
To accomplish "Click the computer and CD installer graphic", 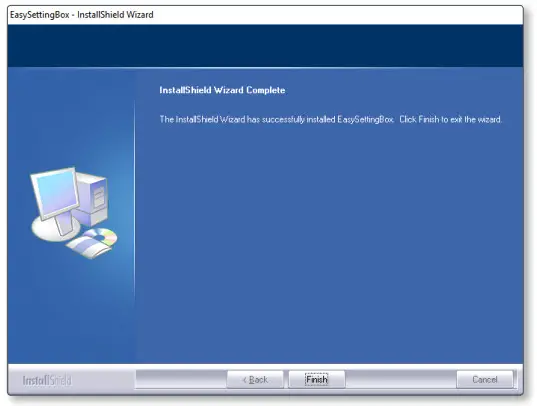I will click(74, 213).
